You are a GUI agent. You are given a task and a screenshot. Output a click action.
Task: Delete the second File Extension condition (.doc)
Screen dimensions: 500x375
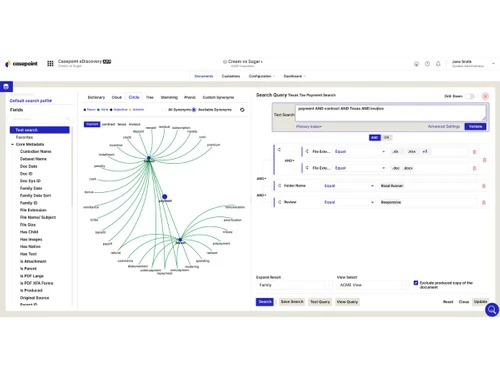[x=475, y=168]
